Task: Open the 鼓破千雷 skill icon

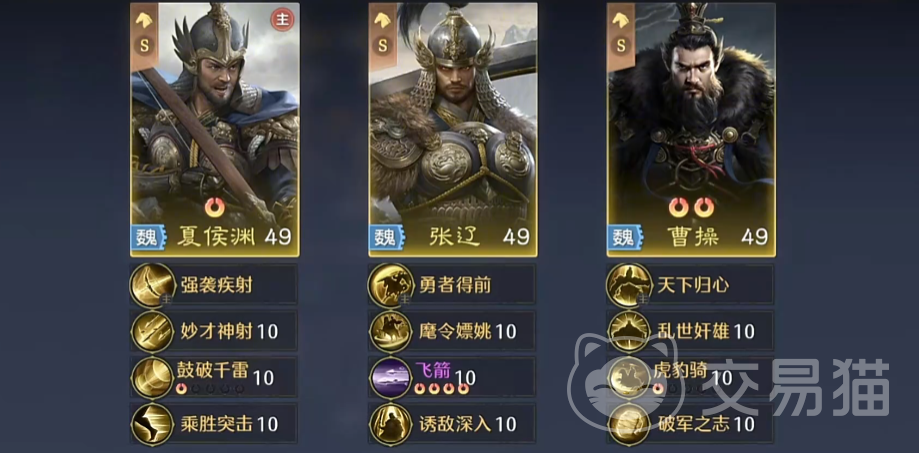Action: point(152,377)
